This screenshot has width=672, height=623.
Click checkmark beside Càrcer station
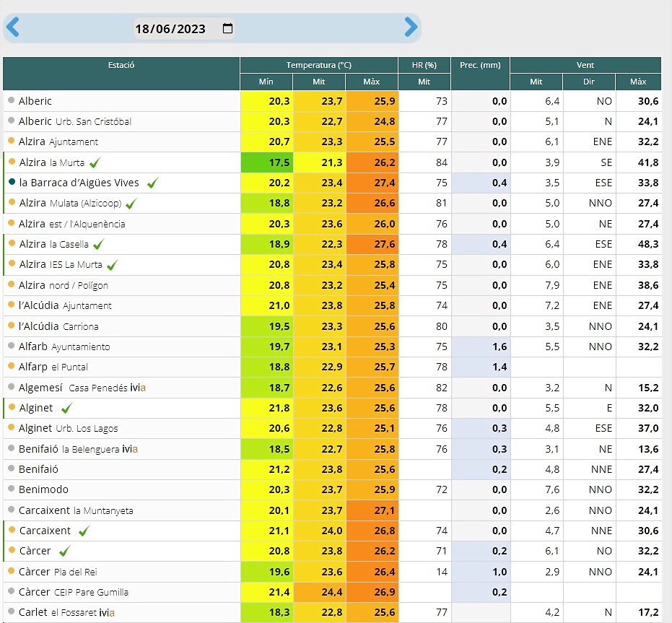65,552
